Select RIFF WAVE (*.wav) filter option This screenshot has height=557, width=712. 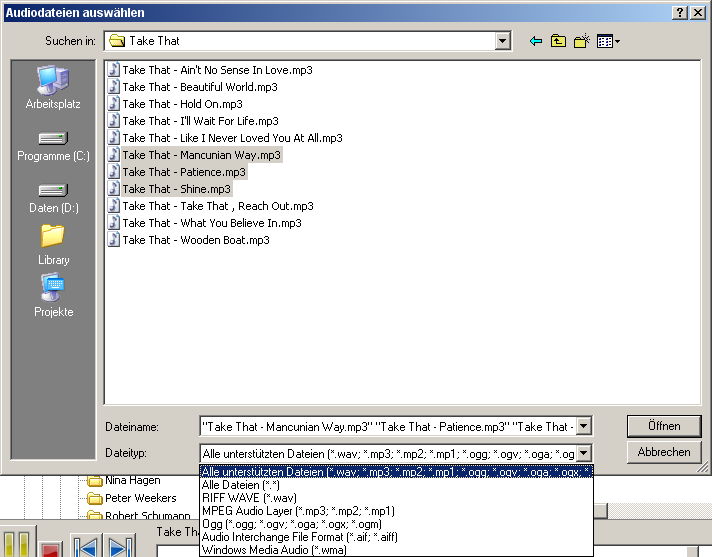[396, 498]
